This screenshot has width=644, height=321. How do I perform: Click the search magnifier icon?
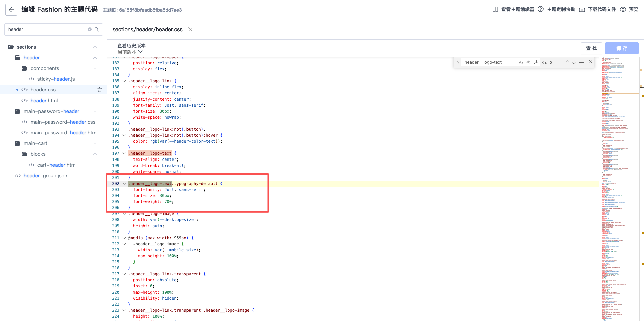pyautogui.click(x=97, y=29)
